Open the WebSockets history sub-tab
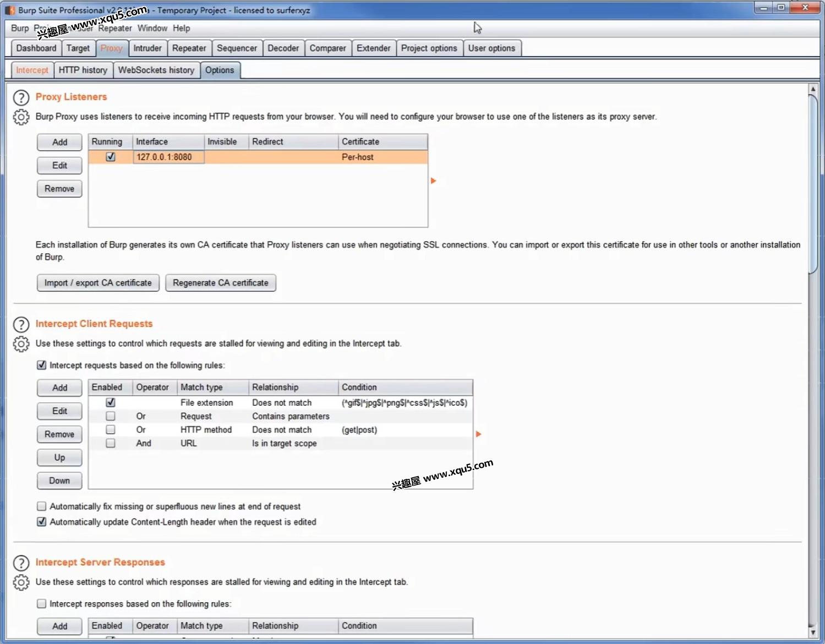This screenshot has height=644, width=825. point(156,70)
